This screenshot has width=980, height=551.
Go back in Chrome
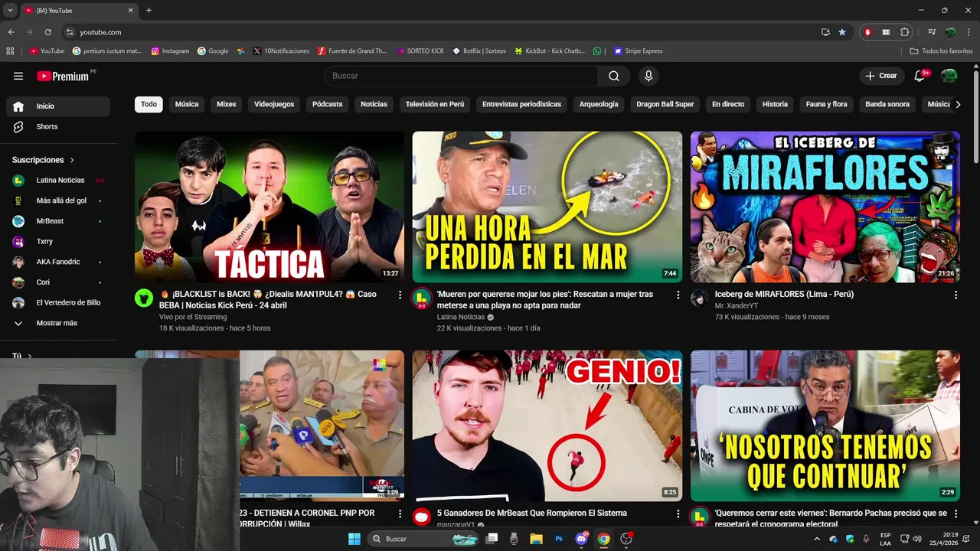pyautogui.click(x=11, y=32)
